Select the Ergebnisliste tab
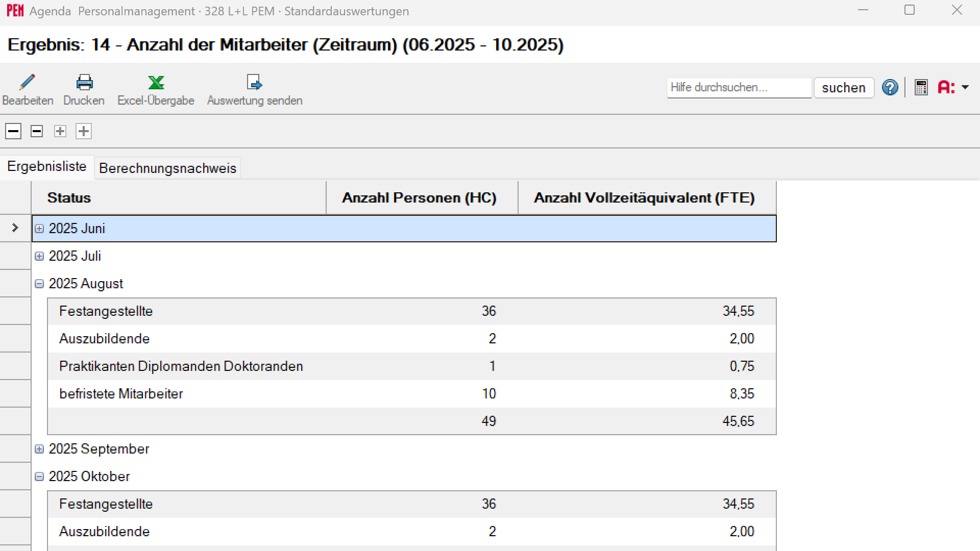This screenshot has height=551, width=980. click(x=46, y=167)
